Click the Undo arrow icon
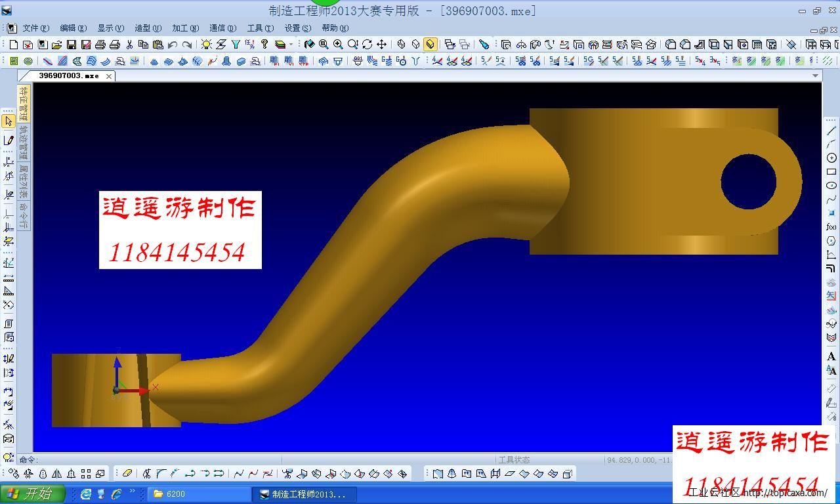The height and width of the screenshot is (504, 840). point(173,45)
